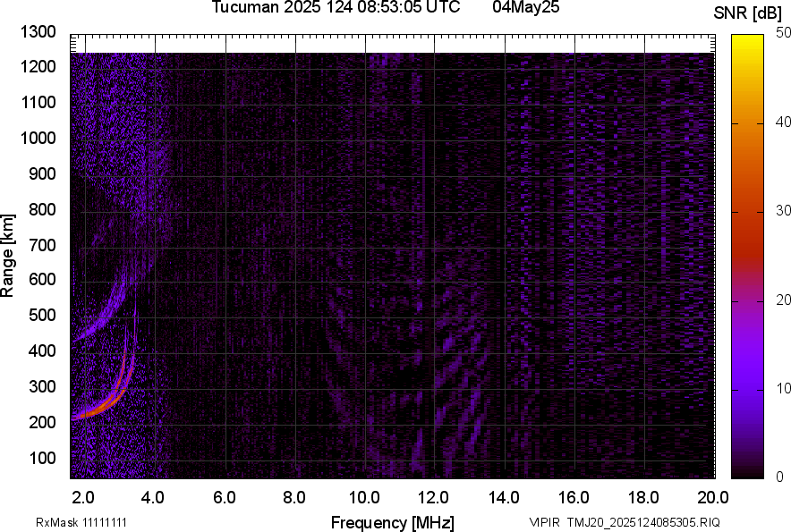Image resolution: width=791 pixels, height=532 pixels.
Task: Click the 6.0 frequency tick label
Action: pyautogui.click(x=224, y=498)
